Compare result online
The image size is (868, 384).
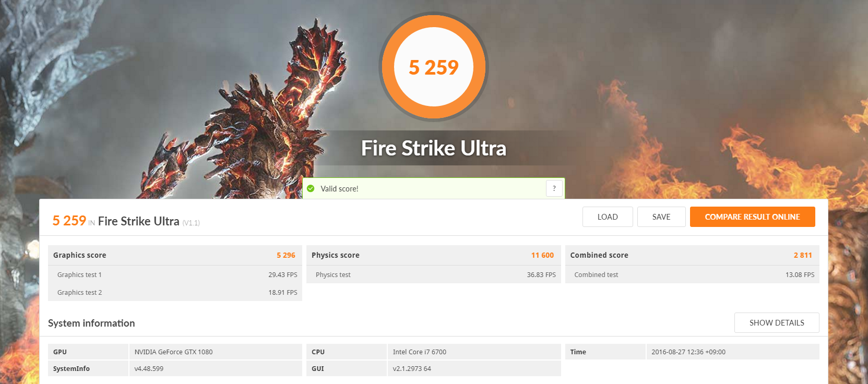pos(752,217)
